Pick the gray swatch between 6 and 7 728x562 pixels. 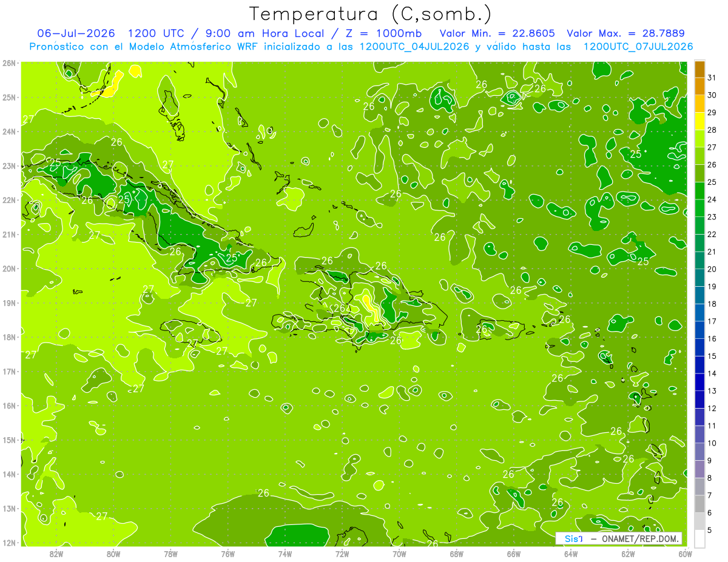[699, 504]
